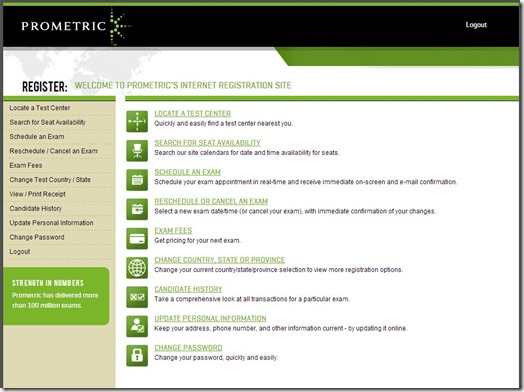Click the Strength in Numbers green banner
The image size is (524, 392).
(56, 296)
